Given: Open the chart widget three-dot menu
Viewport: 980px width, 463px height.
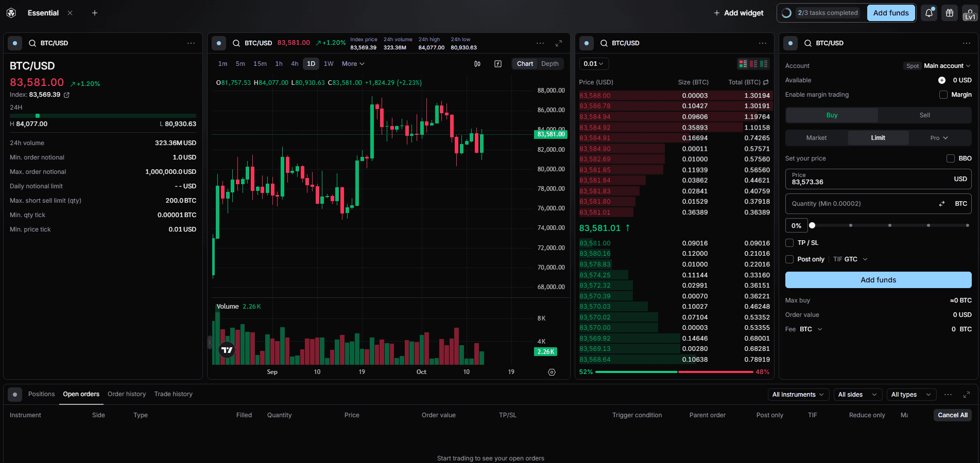Looking at the screenshot, I should point(540,43).
